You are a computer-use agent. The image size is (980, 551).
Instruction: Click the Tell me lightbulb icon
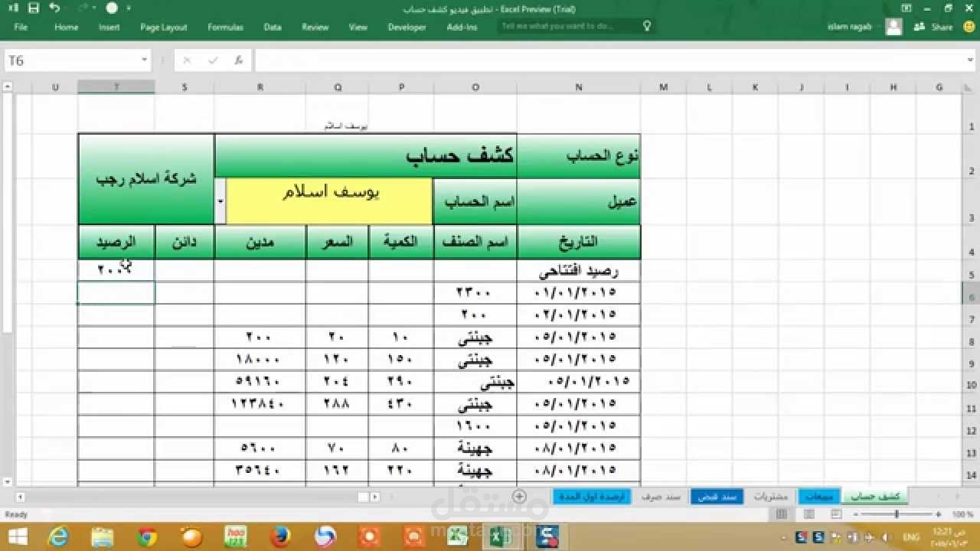click(647, 26)
